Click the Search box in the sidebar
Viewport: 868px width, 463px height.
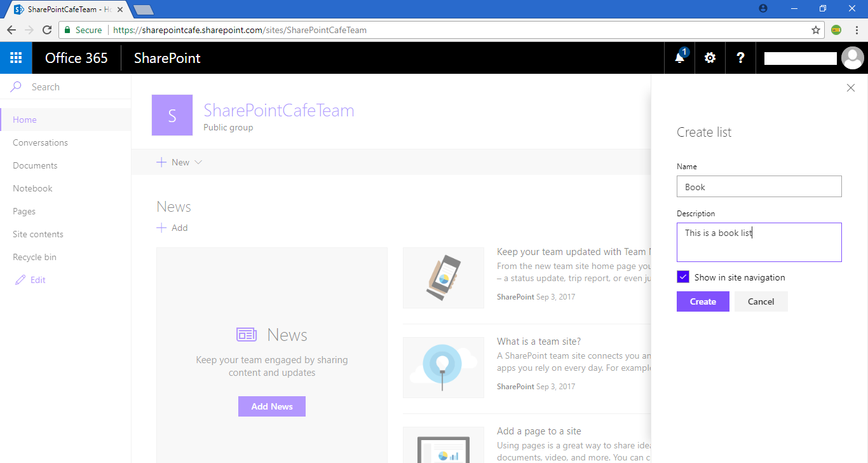point(65,87)
